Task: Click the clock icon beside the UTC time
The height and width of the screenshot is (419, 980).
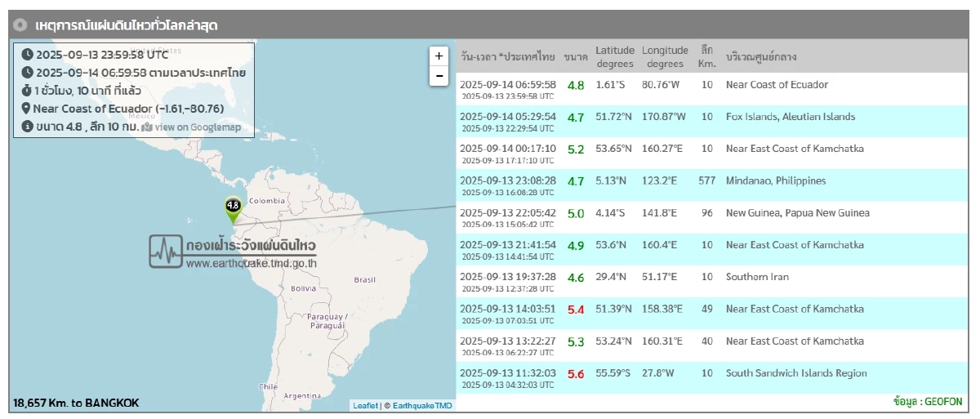Action: tap(27, 55)
